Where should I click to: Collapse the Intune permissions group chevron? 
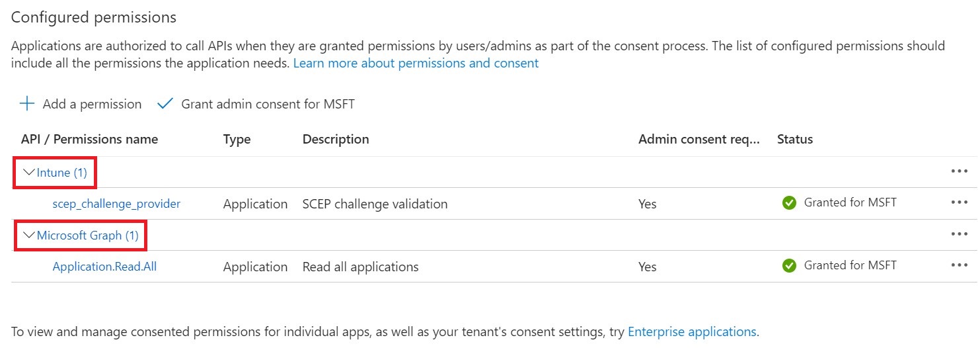[x=28, y=172]
